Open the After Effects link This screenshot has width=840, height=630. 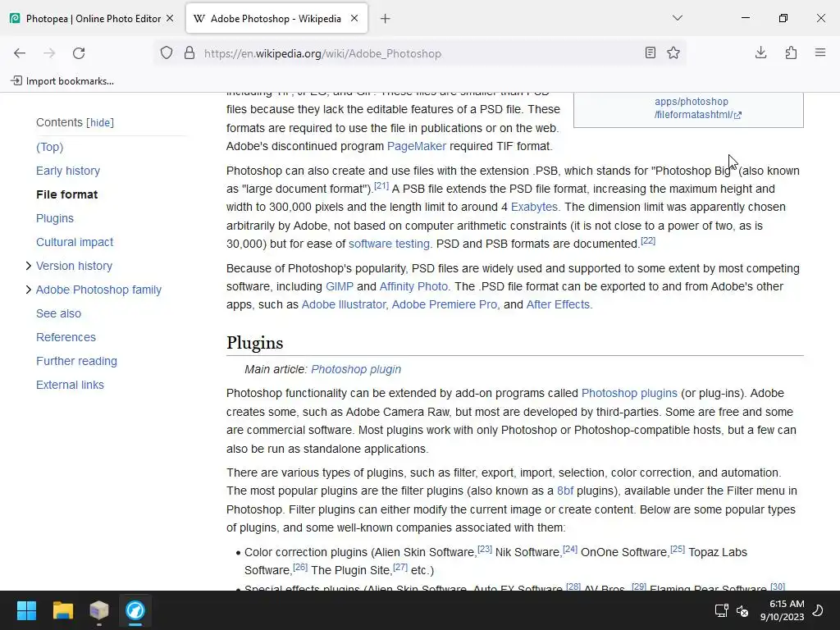(558, 305)
